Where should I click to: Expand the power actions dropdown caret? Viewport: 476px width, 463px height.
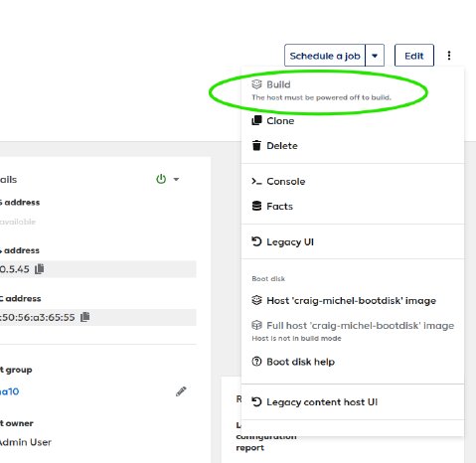coord(176,179)
